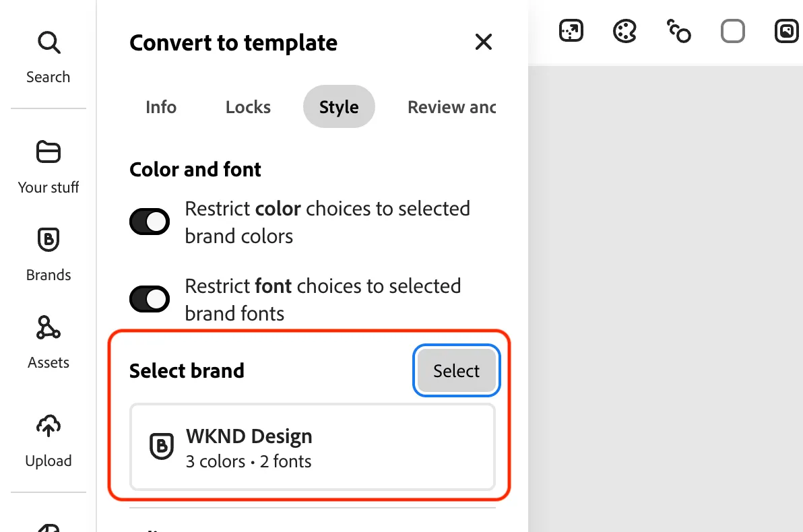Open the Review tab
This screenshot has width=803, height=532.
451,107
